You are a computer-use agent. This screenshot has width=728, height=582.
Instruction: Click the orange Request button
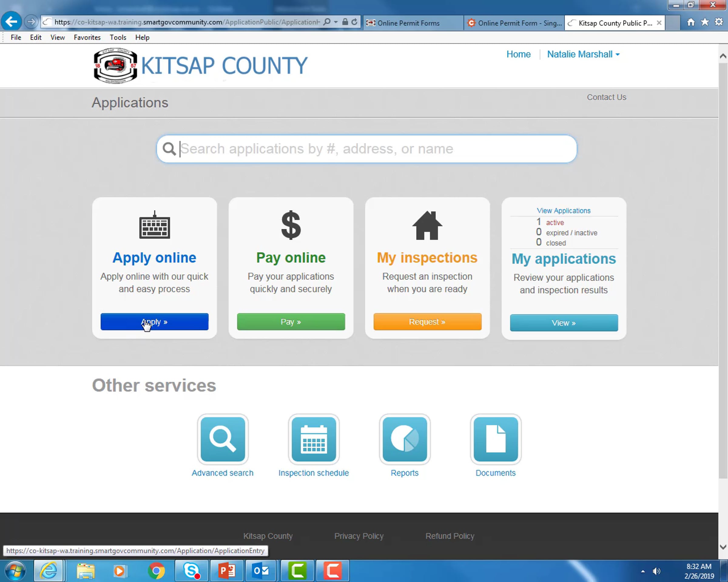click(427, 322)
